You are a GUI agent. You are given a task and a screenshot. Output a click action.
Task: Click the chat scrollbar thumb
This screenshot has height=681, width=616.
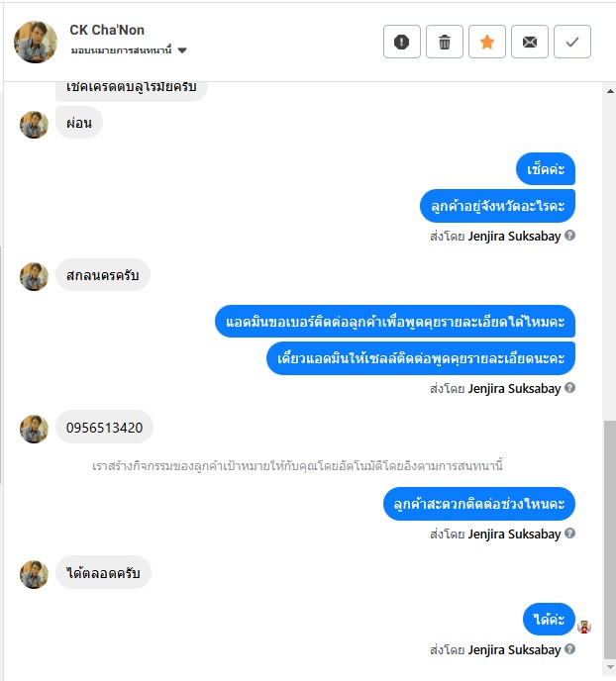click(x=610, y=539)
